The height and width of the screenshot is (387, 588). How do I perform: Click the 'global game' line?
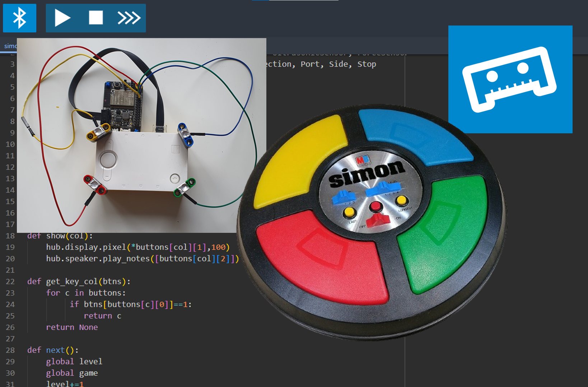[x=72, y=373]
